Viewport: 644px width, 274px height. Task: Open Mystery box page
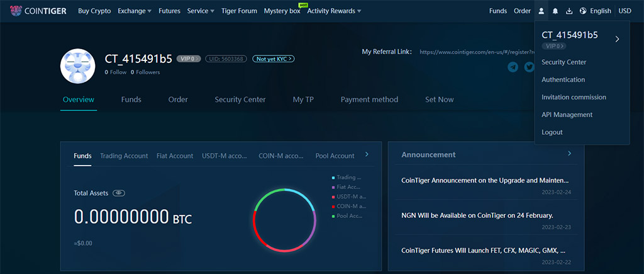[282, 11]
